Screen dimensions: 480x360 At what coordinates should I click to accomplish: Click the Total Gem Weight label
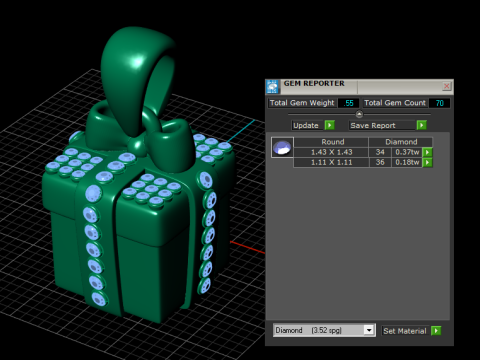302,103
